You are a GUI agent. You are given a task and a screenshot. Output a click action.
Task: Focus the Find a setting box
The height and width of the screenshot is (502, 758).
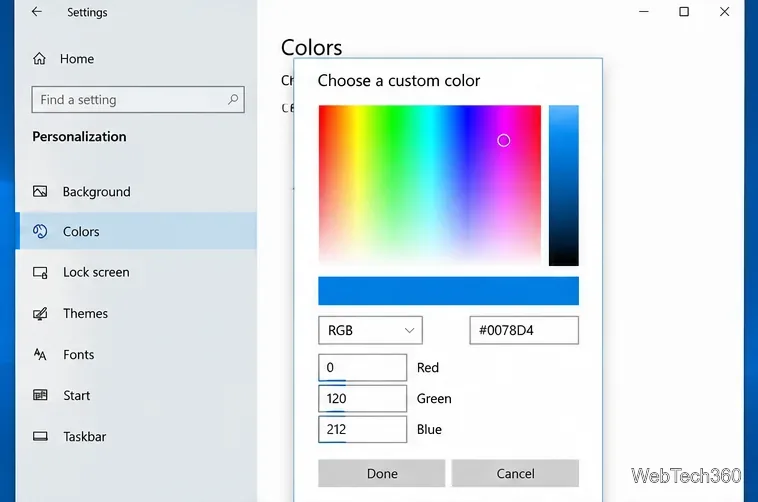click(x=138, y=100)
